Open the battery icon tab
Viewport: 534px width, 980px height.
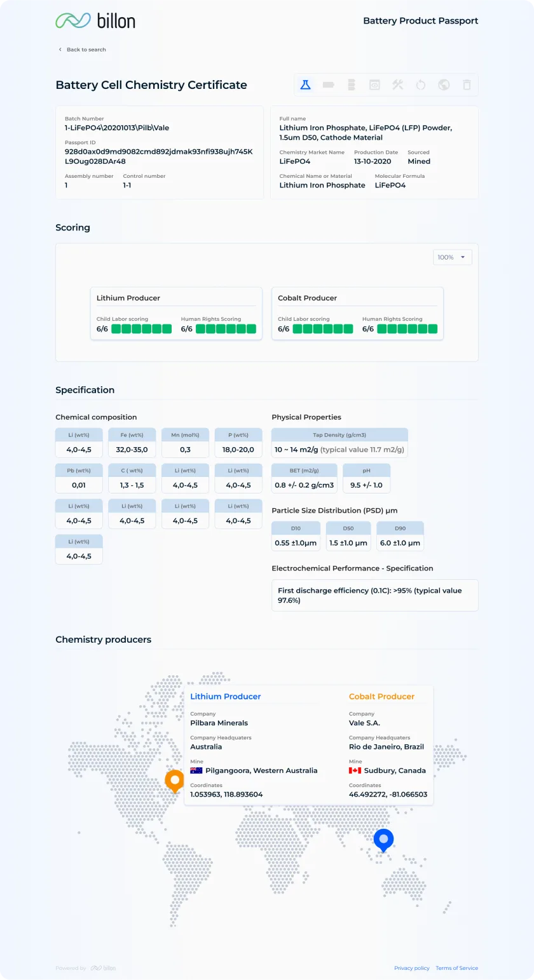coord(329,84)
